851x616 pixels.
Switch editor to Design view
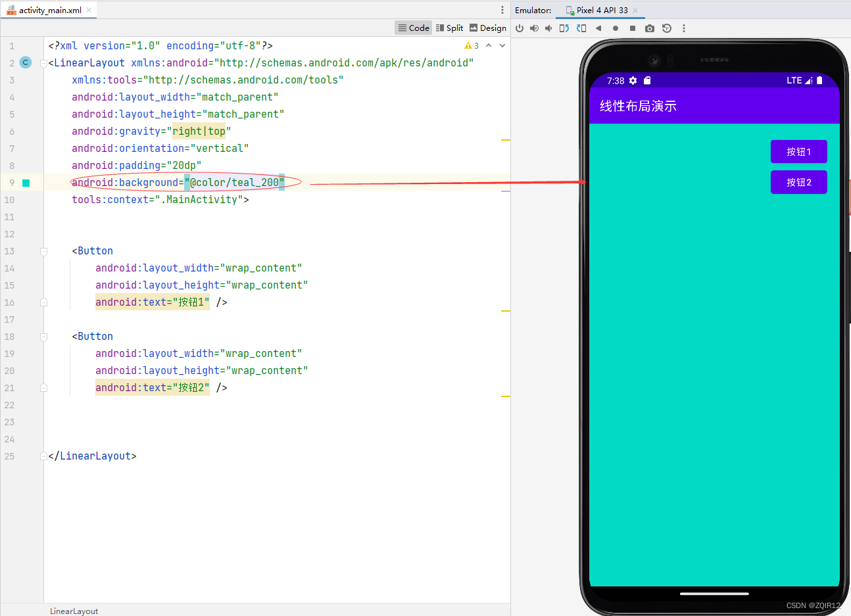[488, 28]
